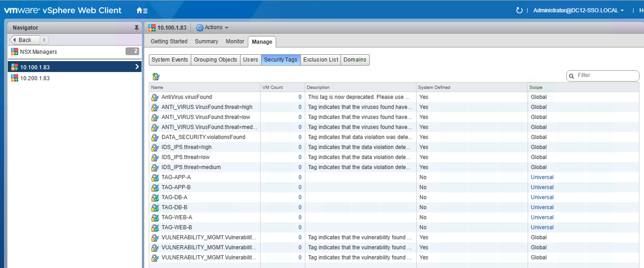Image resolution: width=644 pixels, height=268 pixels.
Task: Click into the Filter search field
Action: coord(605,75)
